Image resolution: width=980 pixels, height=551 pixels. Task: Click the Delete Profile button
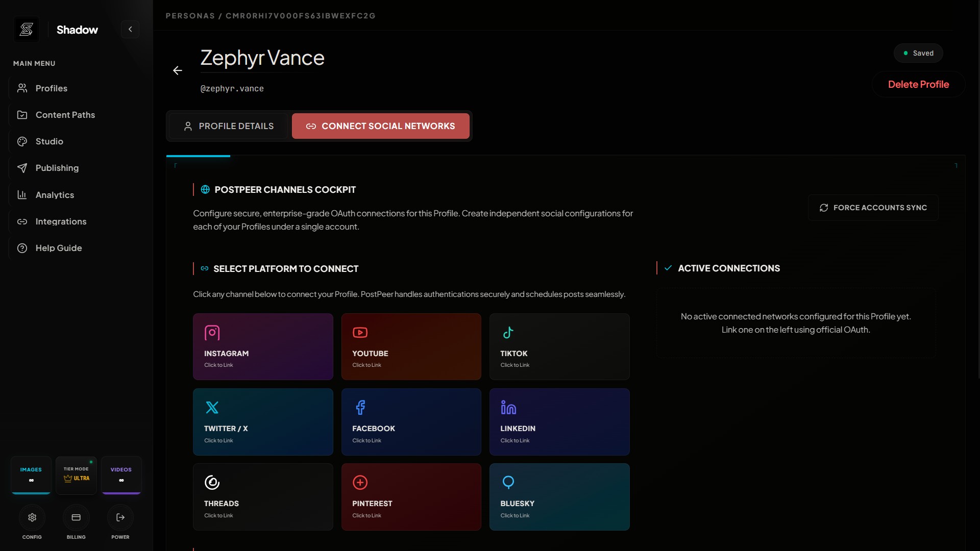point(918,84)
